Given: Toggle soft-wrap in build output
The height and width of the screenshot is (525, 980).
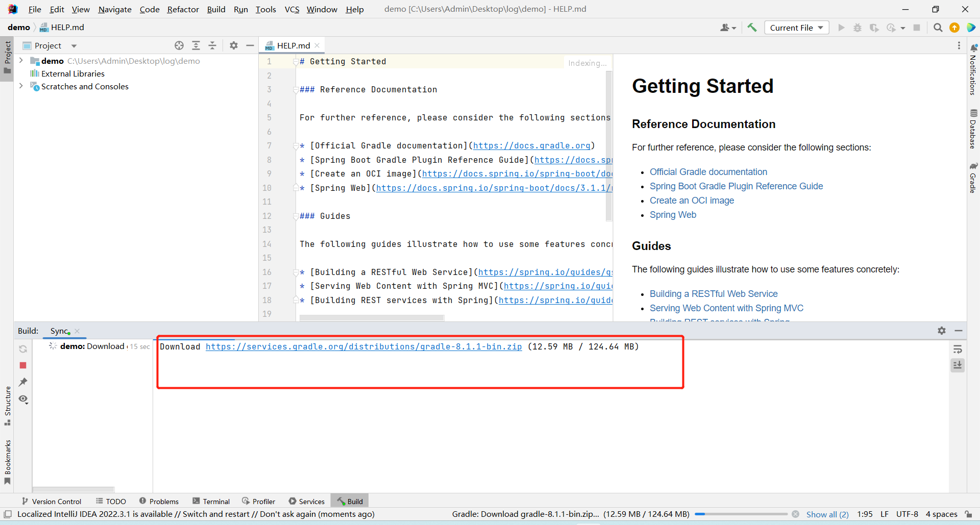Looking at the screenshot, I should coord(958,349).
